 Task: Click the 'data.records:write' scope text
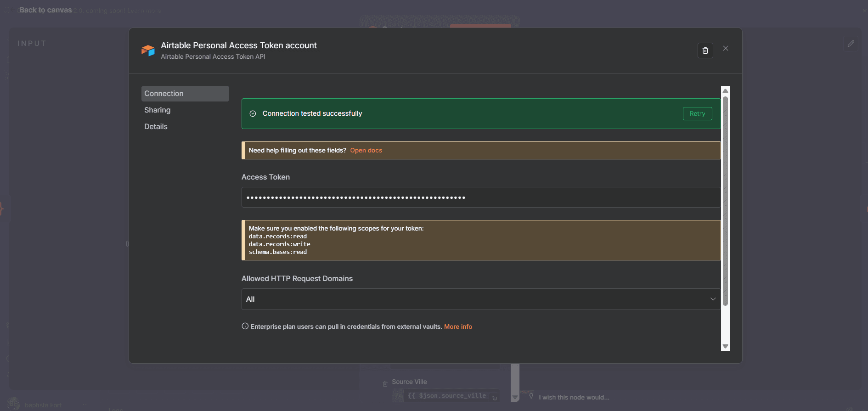(279, 244)
